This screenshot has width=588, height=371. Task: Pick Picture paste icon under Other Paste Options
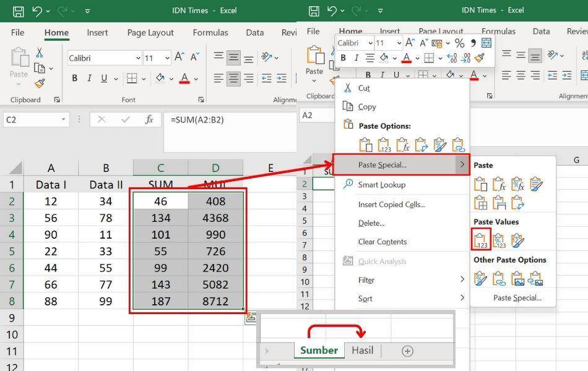tap(517, 278)
